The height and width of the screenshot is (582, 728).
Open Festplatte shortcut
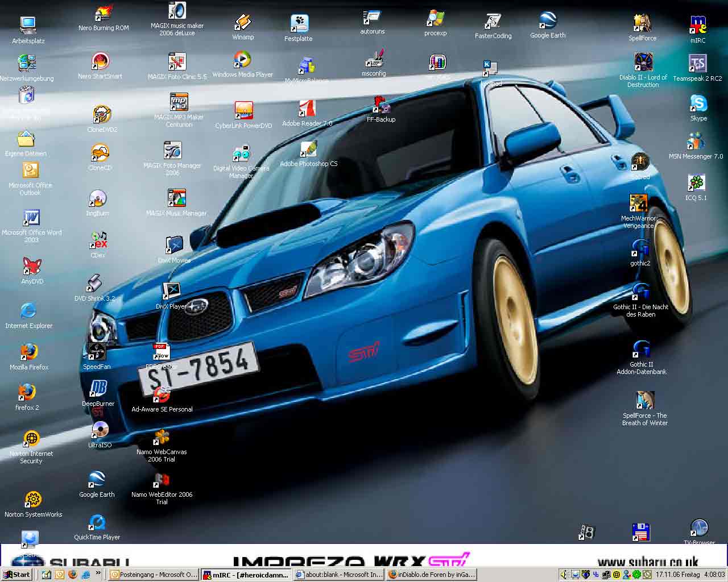click(299, 24)
